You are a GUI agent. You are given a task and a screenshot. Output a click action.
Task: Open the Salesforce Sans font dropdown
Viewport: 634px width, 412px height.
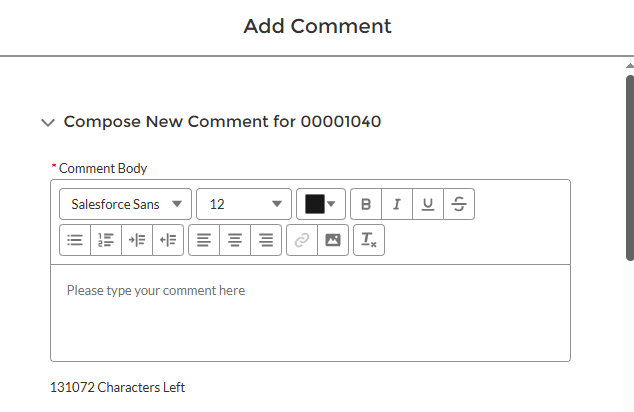[x=126, y=204]
